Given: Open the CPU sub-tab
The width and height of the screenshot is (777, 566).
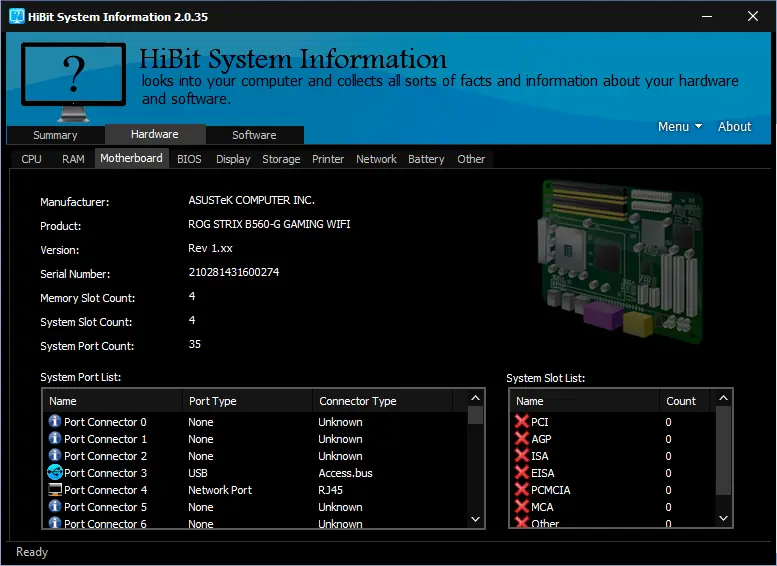Looking at the screenshot, I should (31, 159).
